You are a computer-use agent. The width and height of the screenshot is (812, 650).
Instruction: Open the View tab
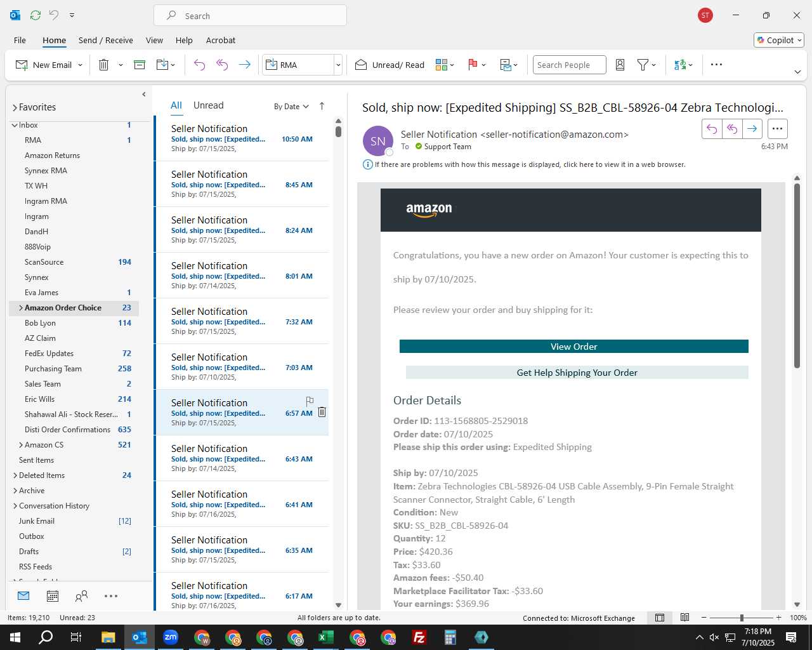coord(154,40)
